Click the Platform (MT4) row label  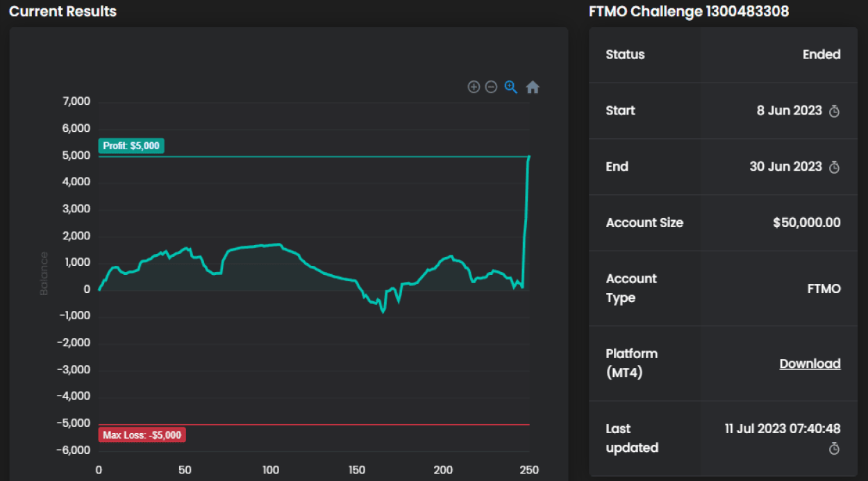(x=631, y=363)
